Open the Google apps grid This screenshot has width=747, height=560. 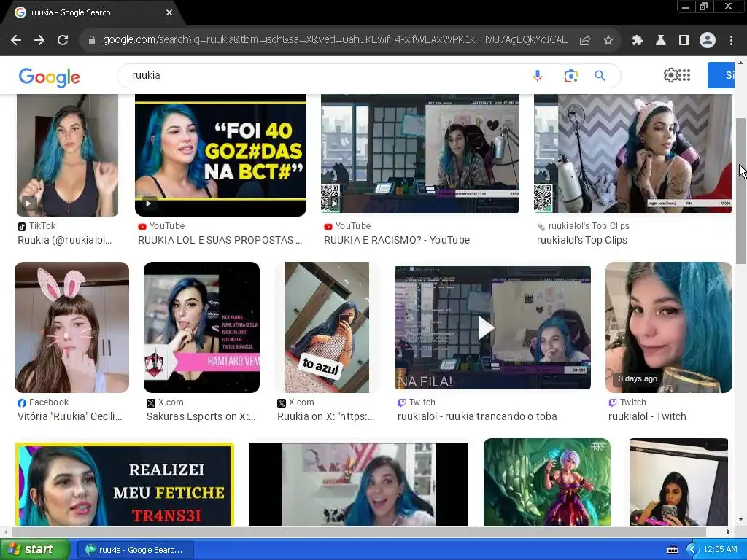pos(684,75)
